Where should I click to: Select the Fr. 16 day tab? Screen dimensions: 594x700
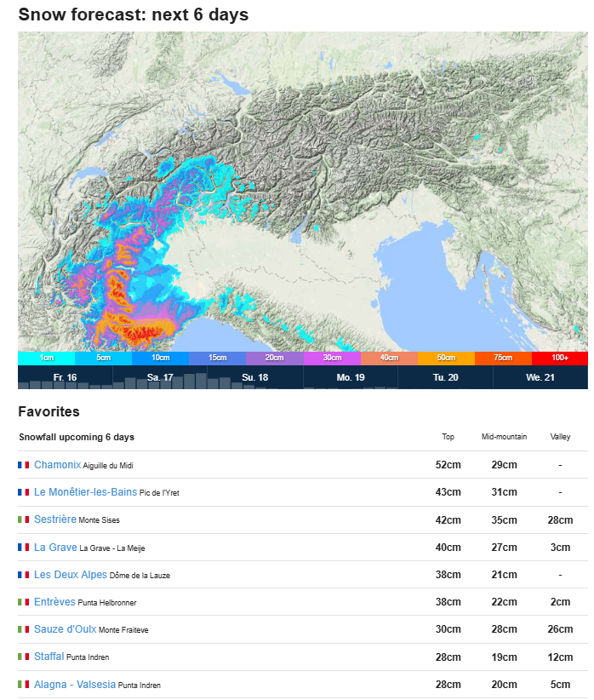click(x=65, y=377)
